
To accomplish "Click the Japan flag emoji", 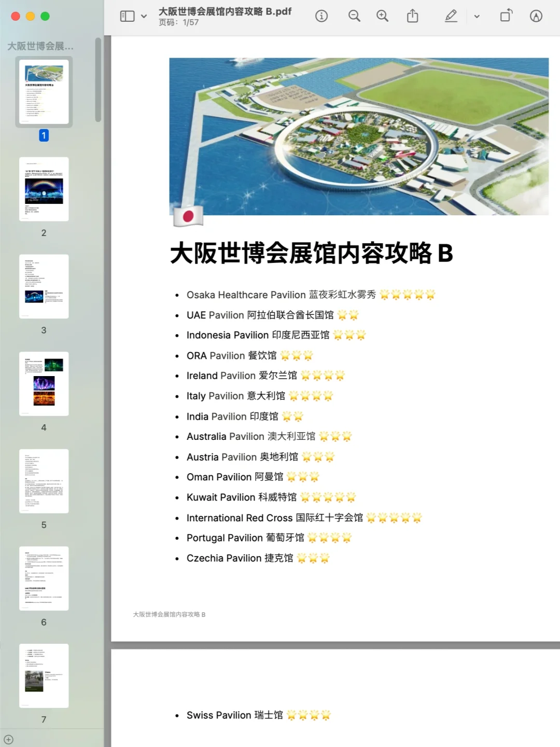I will click(x=188, y=216).
